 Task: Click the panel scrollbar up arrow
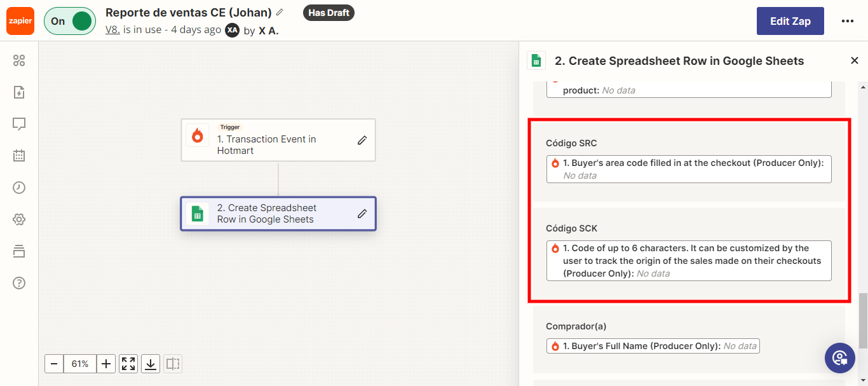pos(862,86)
